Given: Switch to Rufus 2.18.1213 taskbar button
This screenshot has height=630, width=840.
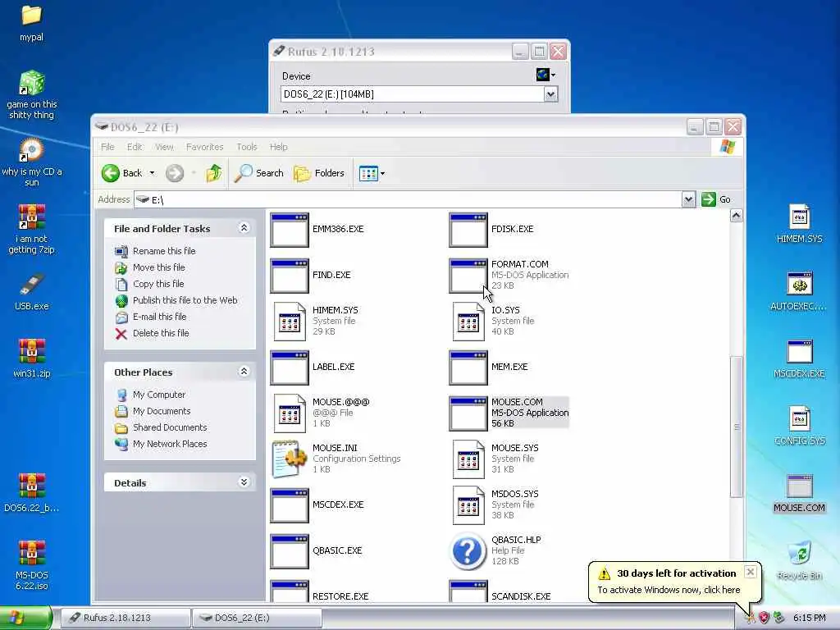Looking at the screenshot, I should point(126,618).
